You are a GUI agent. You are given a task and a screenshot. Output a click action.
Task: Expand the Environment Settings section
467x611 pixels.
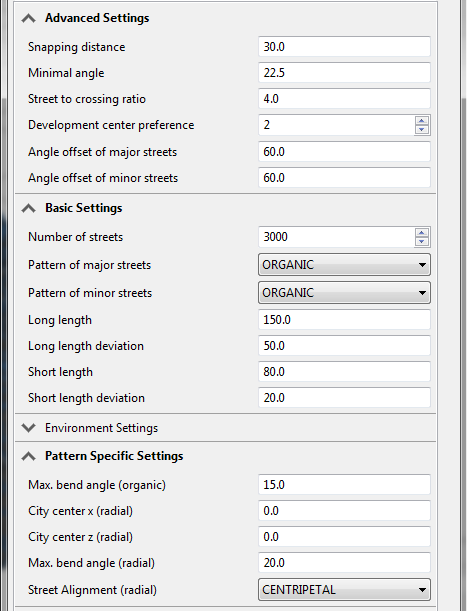pyautogui.click(x=28, y=428)
